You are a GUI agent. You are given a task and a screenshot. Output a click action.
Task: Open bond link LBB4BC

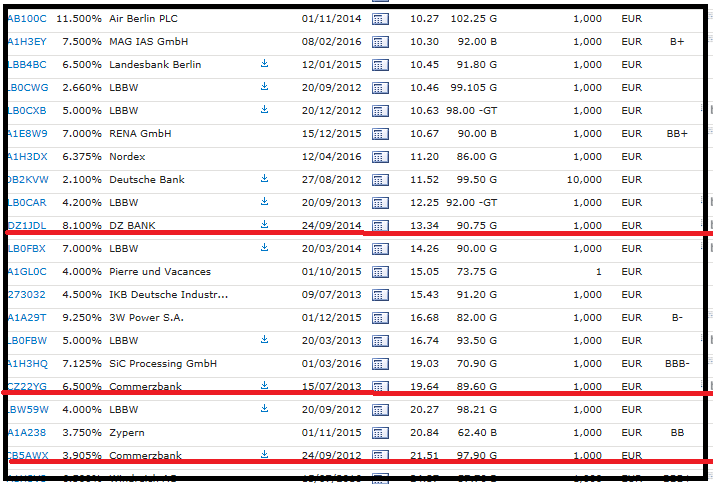point(27,65)
